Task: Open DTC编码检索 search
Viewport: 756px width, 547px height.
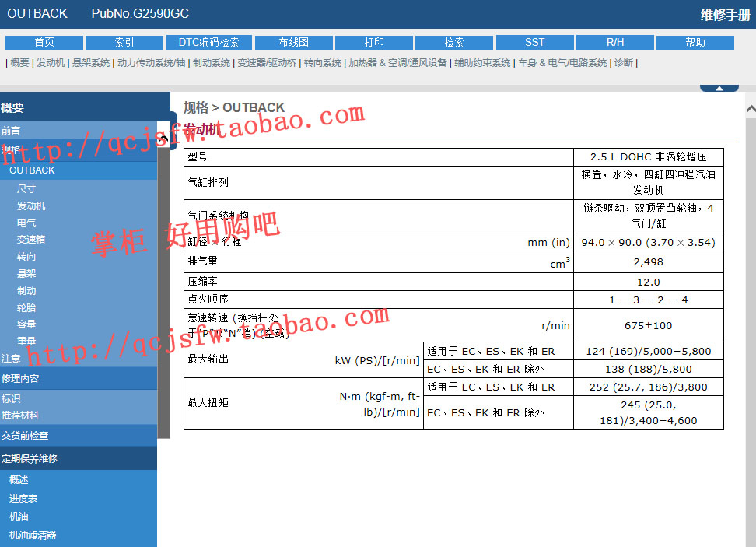Action: [x=208, y=43]
